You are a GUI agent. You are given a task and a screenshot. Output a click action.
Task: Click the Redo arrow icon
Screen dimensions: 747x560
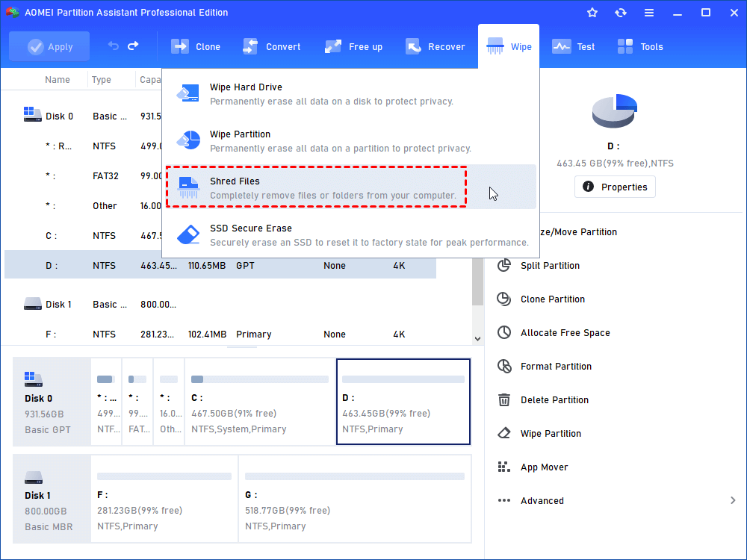(x=133, y=46)
